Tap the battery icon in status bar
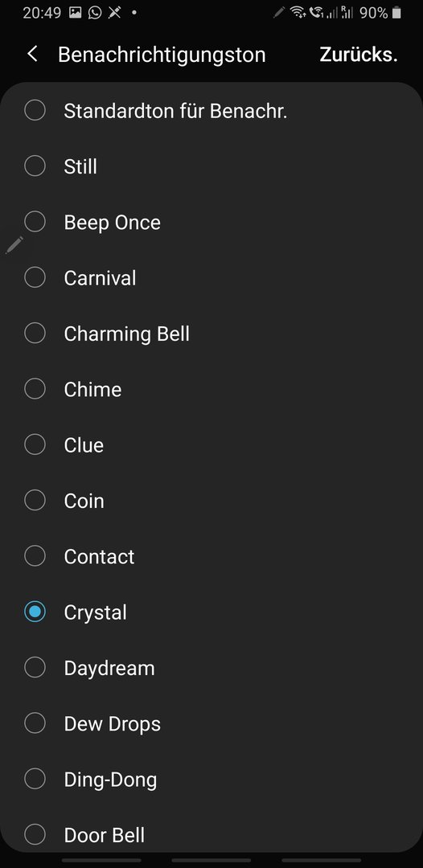423x868 pixels. tap(396, 13)
